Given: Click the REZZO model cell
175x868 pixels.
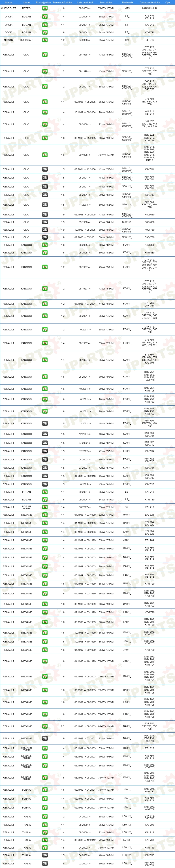Looking at the screenshot, I should coord(26,8).
